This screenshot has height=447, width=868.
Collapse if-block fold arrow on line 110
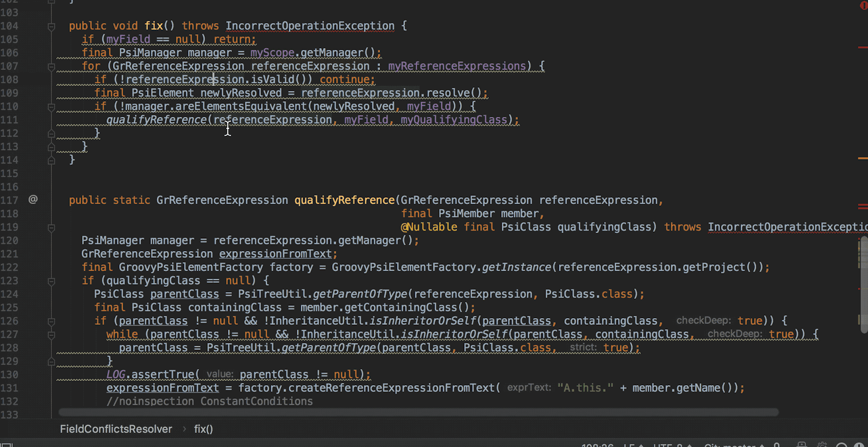click(x=51, y=106)
